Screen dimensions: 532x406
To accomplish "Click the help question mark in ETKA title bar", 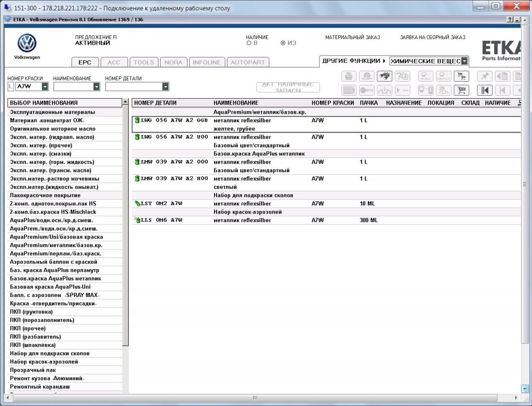I will click(x=510, y=20).
